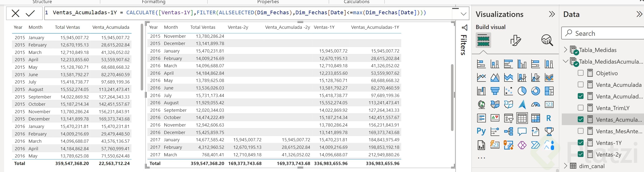Expand the dim_canal table

pos(565,166)
